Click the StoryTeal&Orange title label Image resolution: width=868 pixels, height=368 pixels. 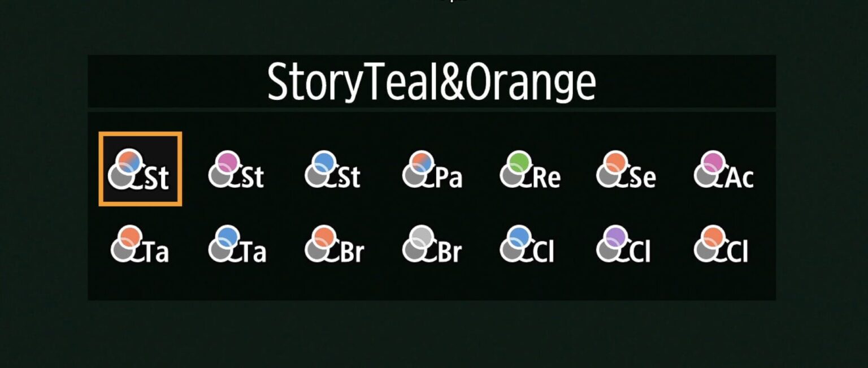pos(431,82)
